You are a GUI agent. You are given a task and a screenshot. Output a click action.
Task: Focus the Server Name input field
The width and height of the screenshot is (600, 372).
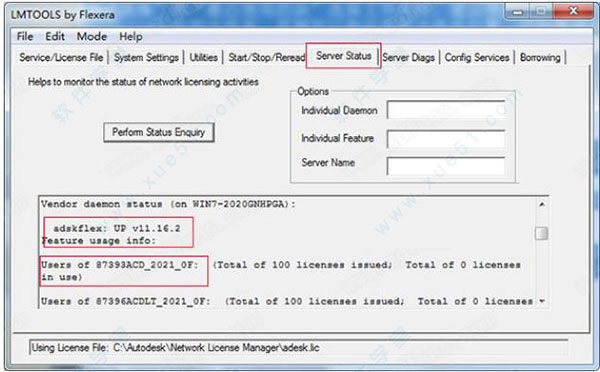point(446,166)
